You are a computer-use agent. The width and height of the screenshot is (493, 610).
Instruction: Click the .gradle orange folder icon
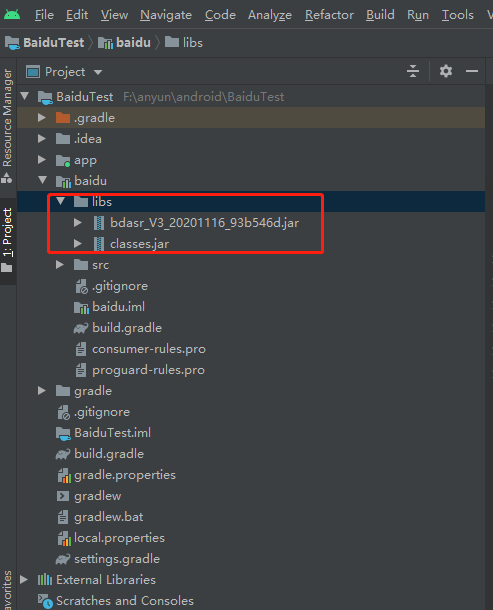coord(63,117)
